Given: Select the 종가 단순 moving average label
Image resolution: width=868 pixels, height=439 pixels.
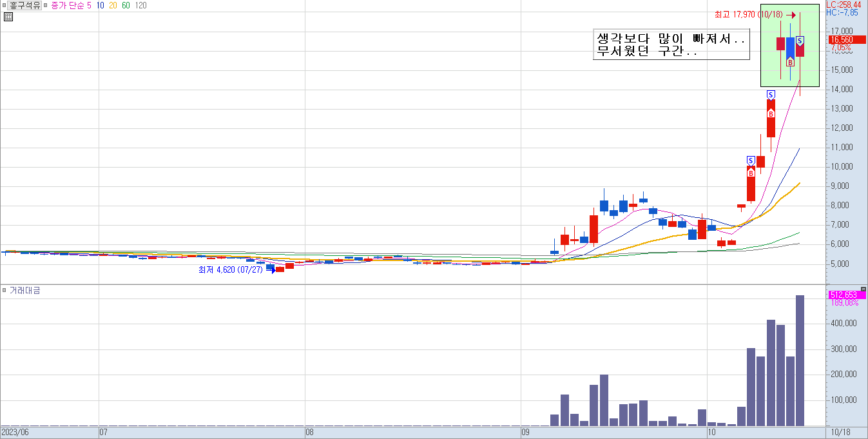Looking at the screenshot, I should pyautogui.click(x=68, y=5).
